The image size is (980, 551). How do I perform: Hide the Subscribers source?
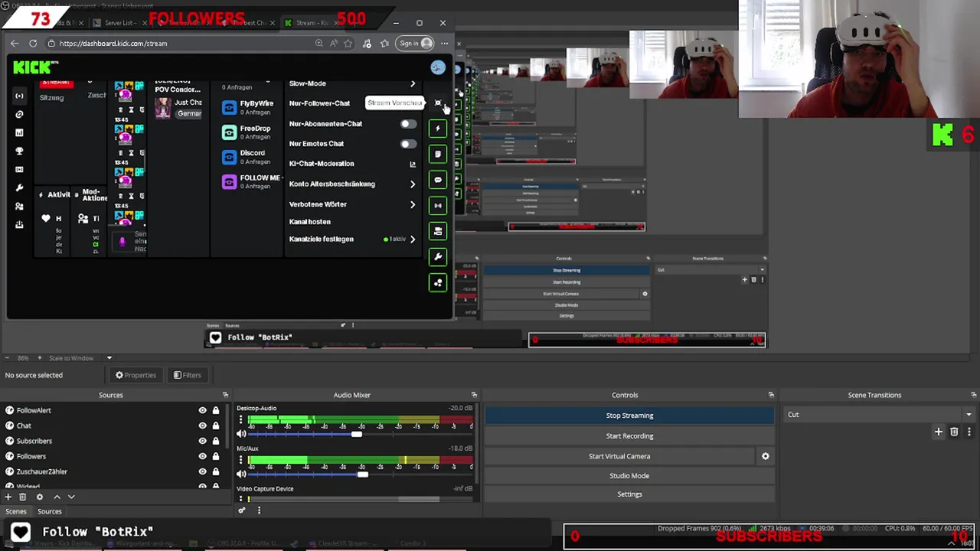pos(203,441)
